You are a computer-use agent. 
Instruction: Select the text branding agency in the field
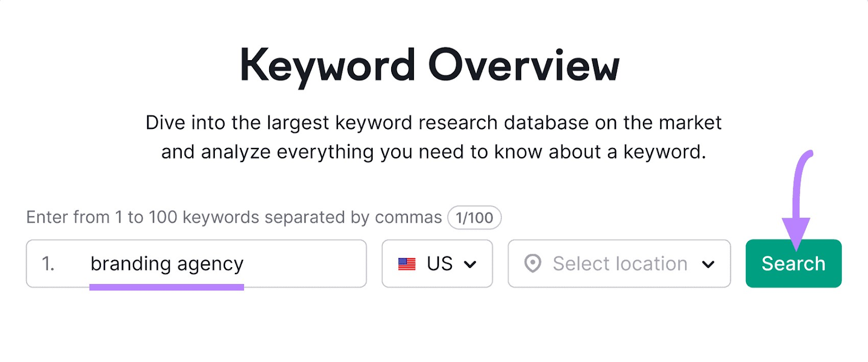pyautogui.click(x=167, y=263)
